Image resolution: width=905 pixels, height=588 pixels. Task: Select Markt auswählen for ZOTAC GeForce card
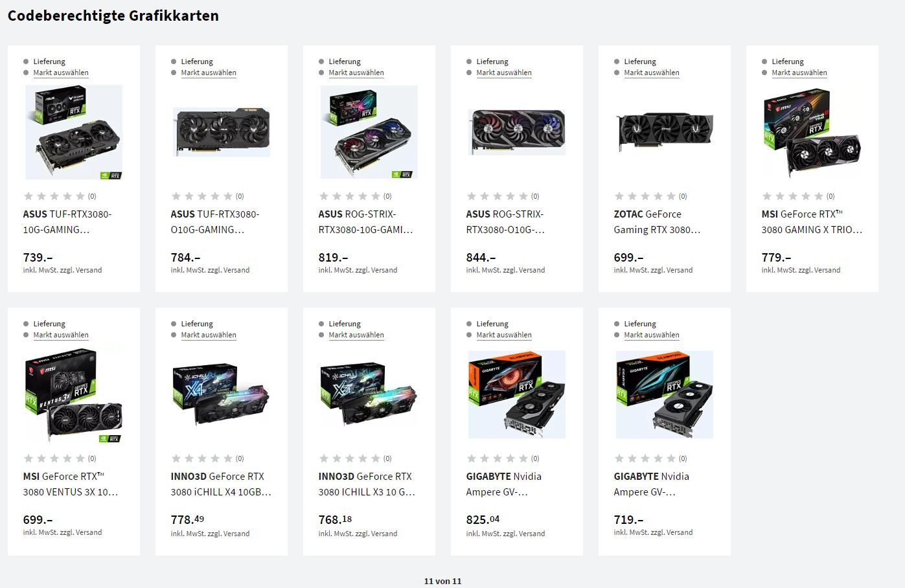tap(652, 73)
